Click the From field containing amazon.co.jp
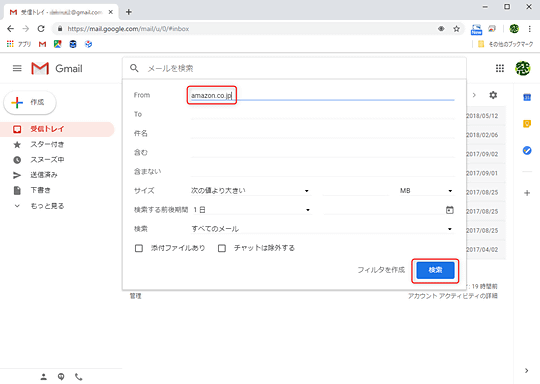Image resolution: width=540 pixels, height=384 pixels. [x=322, y=95]
